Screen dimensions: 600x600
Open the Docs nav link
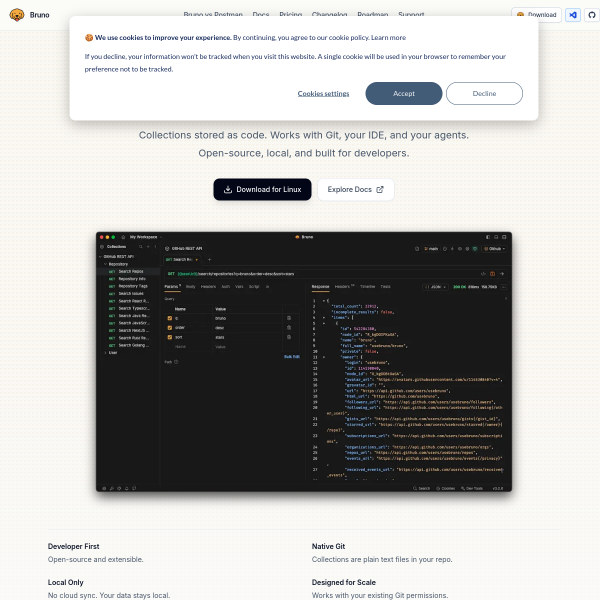[x=261, y=15]
